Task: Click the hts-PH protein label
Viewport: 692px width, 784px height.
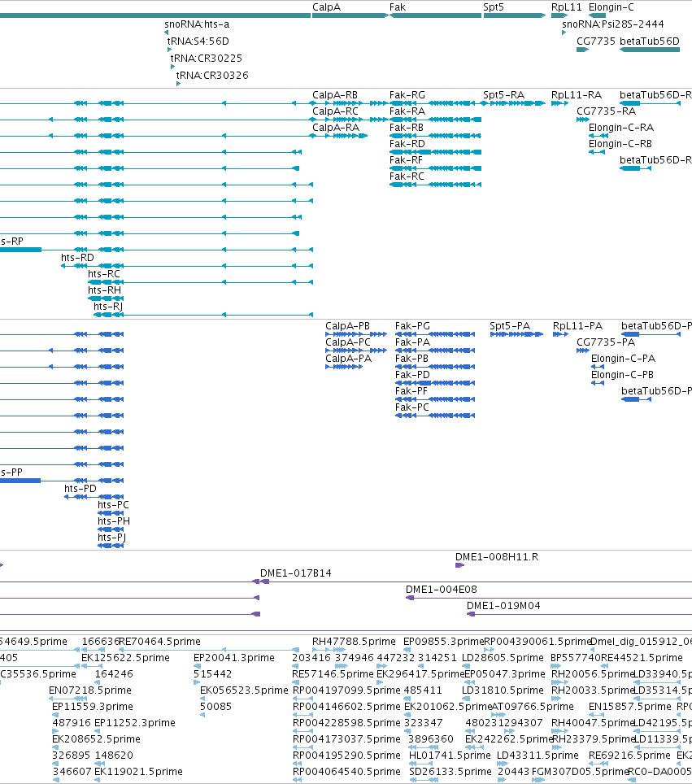Action: coord(114,521)
